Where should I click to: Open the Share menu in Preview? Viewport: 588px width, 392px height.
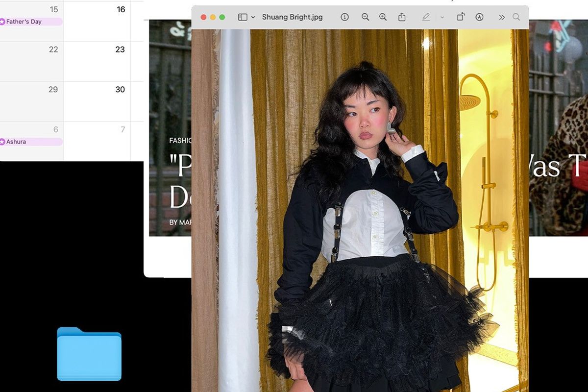pos(402,17)
